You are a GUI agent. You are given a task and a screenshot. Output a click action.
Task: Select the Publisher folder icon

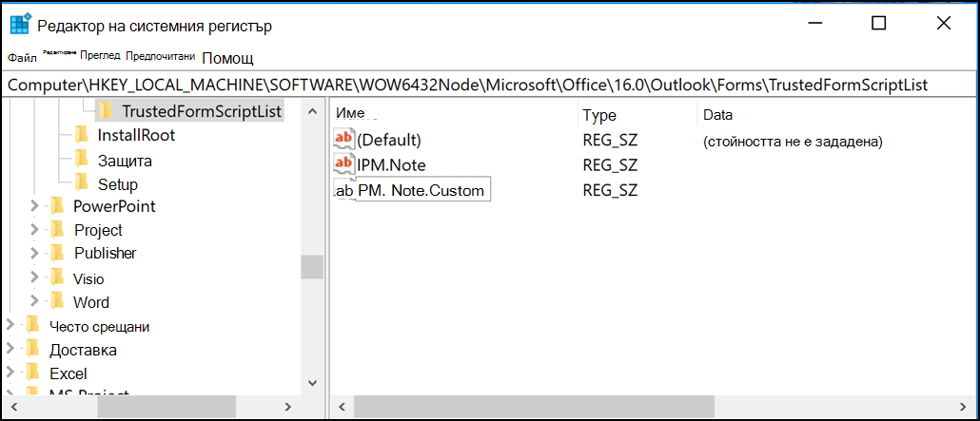(57, 253)
